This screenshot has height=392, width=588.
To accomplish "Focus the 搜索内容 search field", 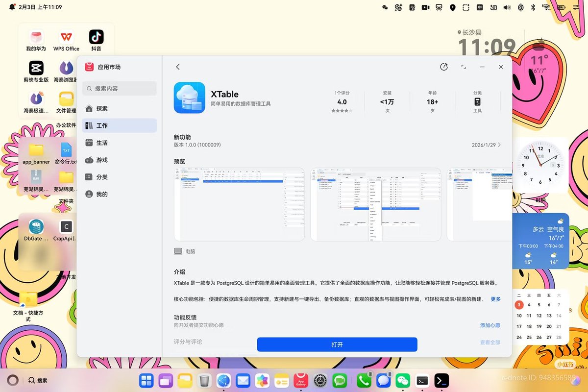I will [119, 88].
